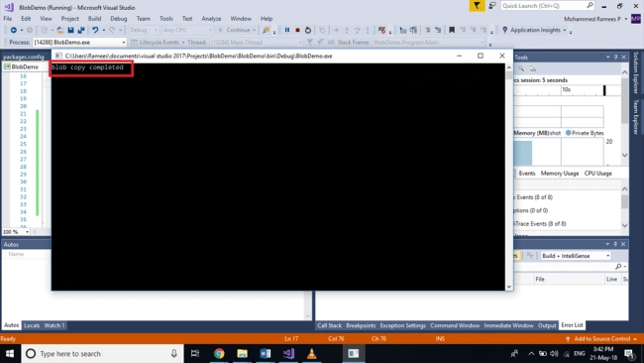
Task: Open the Breakpoints tab
Action: 361,325
